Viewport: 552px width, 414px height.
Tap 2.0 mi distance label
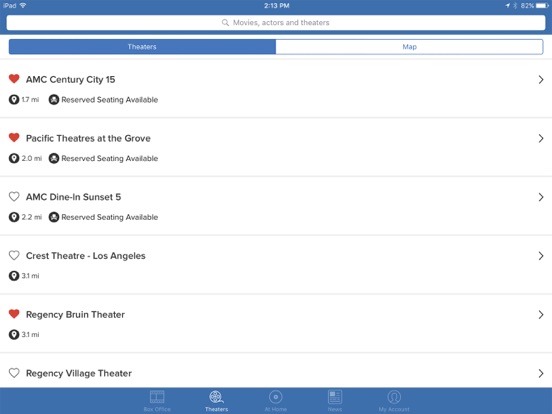(32, 158)
